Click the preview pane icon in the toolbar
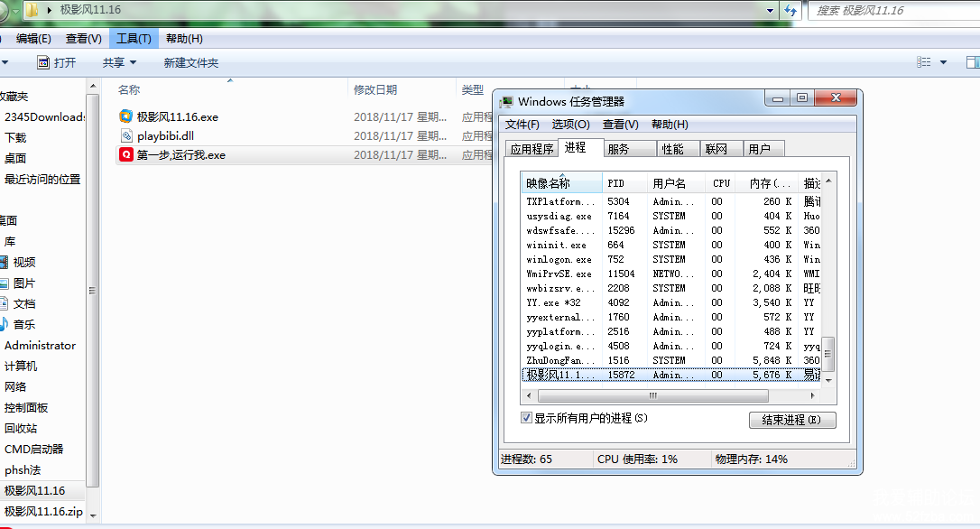The image size is (980, 529). [x=973, y=62]
